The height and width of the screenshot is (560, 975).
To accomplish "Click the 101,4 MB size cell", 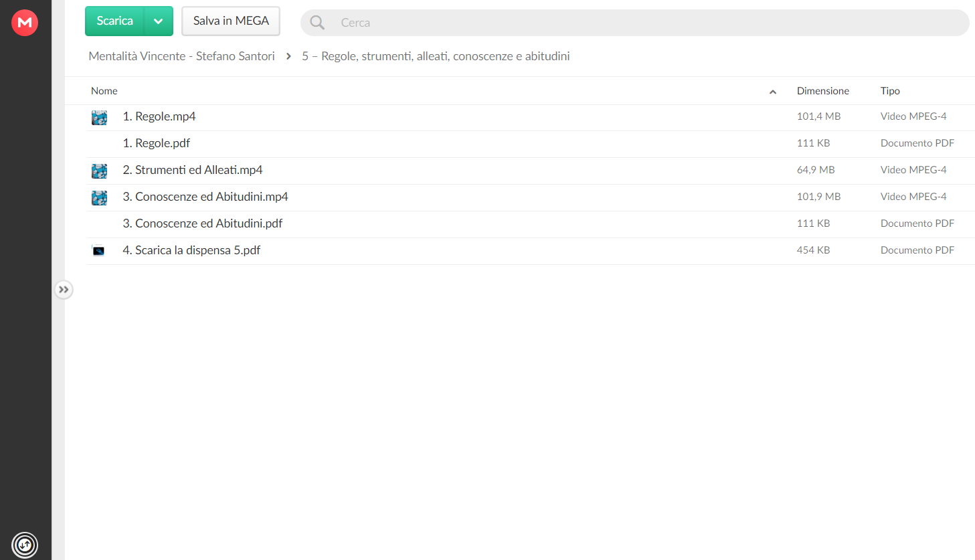I will (x=818, y=116).
